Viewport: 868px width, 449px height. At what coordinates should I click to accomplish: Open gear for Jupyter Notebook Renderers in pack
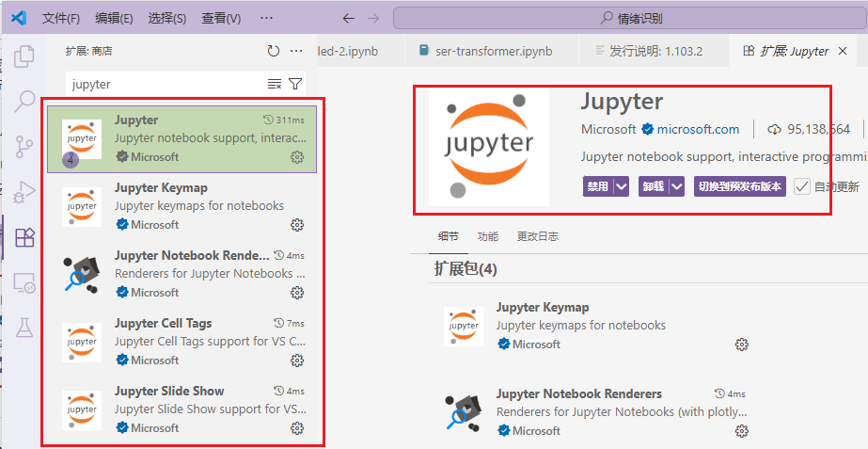tap(742, 431)
